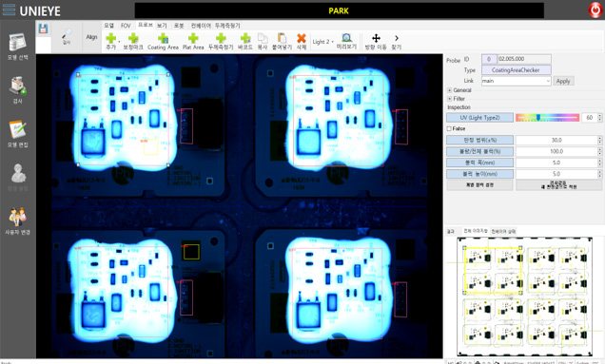Switch to the 모델 tab
This screenshot has height=364, width=605.
click(108, 26)
